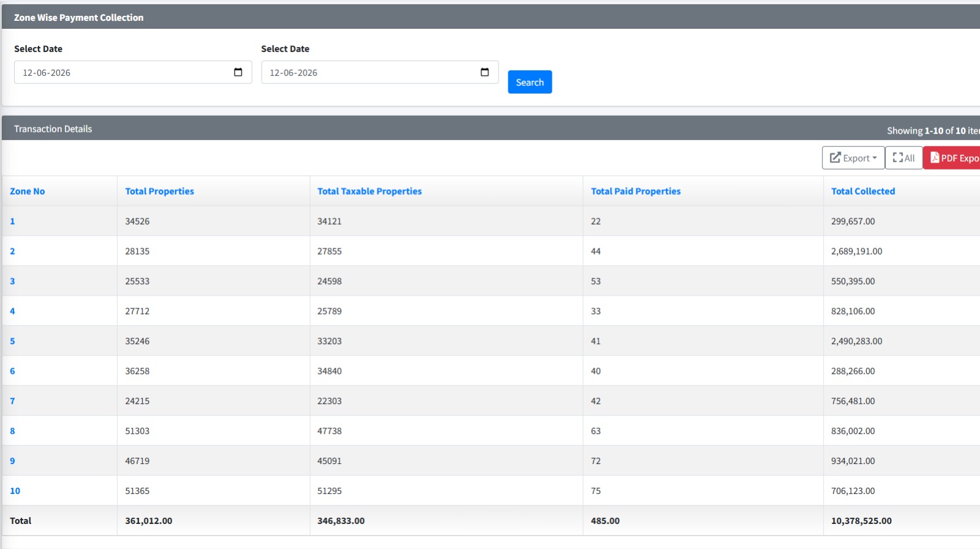Open zone 10 link
The height and width of the screenshot is (549, 980).
15,491
